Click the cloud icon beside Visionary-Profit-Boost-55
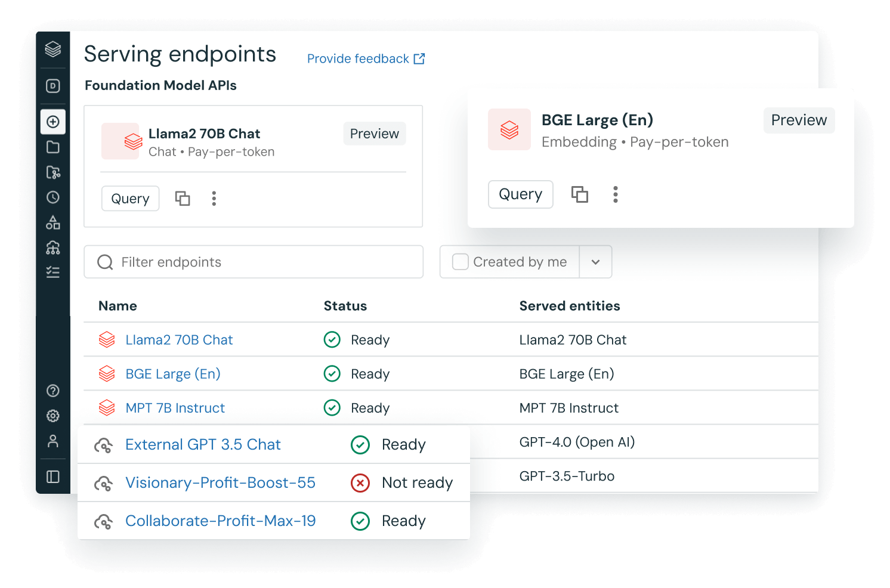 click(x=103, y=484)
